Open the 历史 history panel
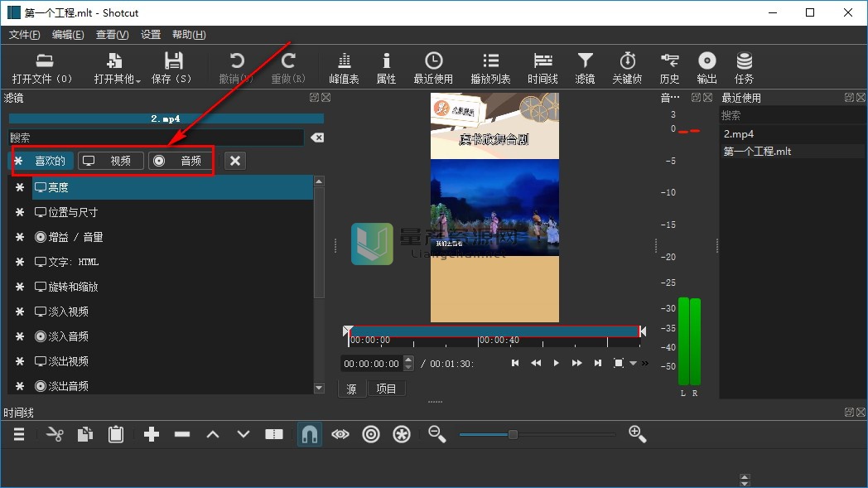Viewport: 868px width, 488px height. tap(669, 68)
